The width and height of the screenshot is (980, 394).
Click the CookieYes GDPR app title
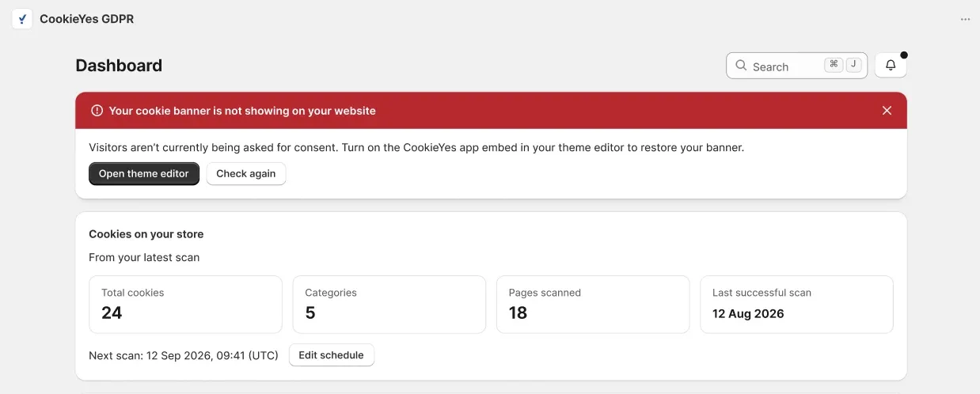point(87,19)
